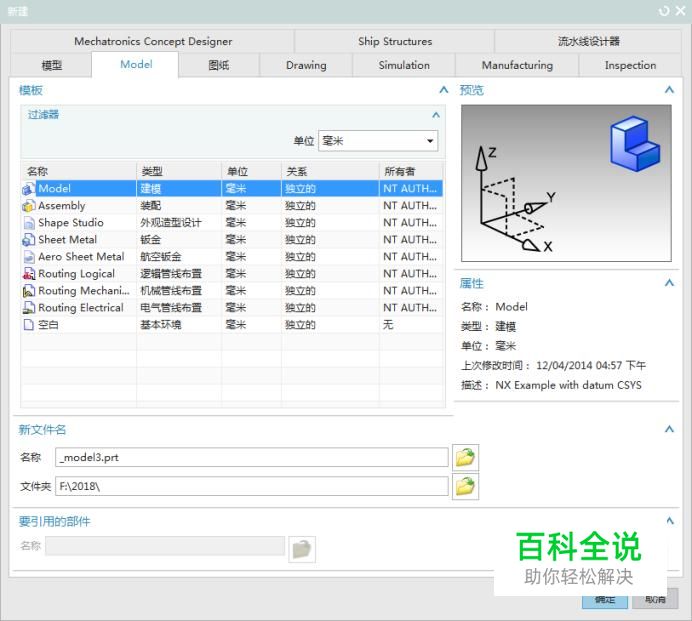
Task: Click the 取消 cancel button
Action: [x=655, y=599]
